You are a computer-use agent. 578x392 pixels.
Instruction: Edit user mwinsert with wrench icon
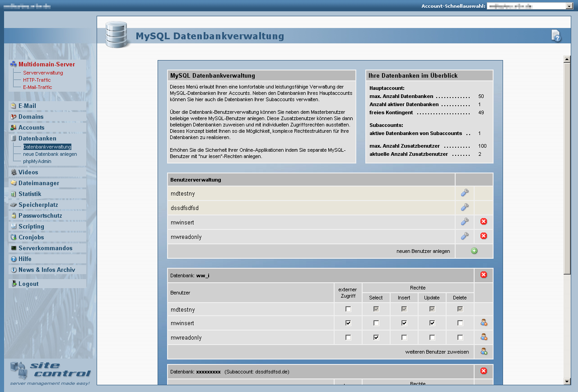(x=465, y=222)
